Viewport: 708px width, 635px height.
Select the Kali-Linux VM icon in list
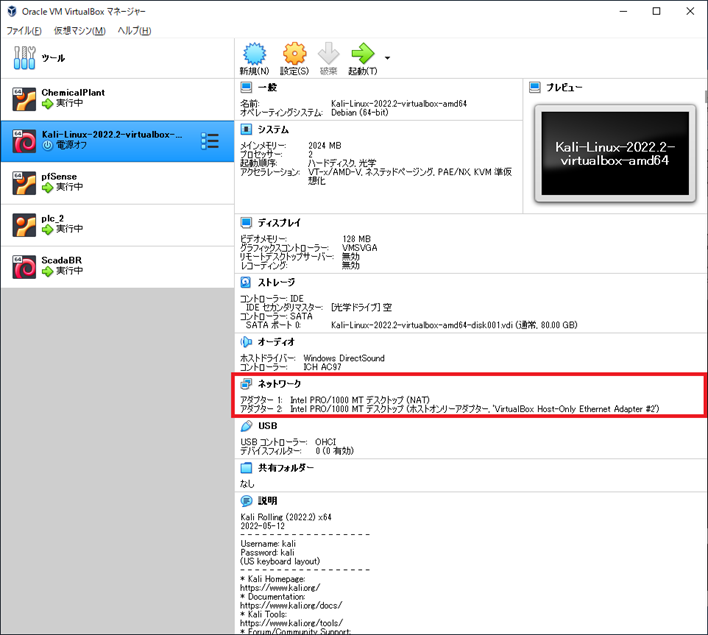[x=24, y=141]
